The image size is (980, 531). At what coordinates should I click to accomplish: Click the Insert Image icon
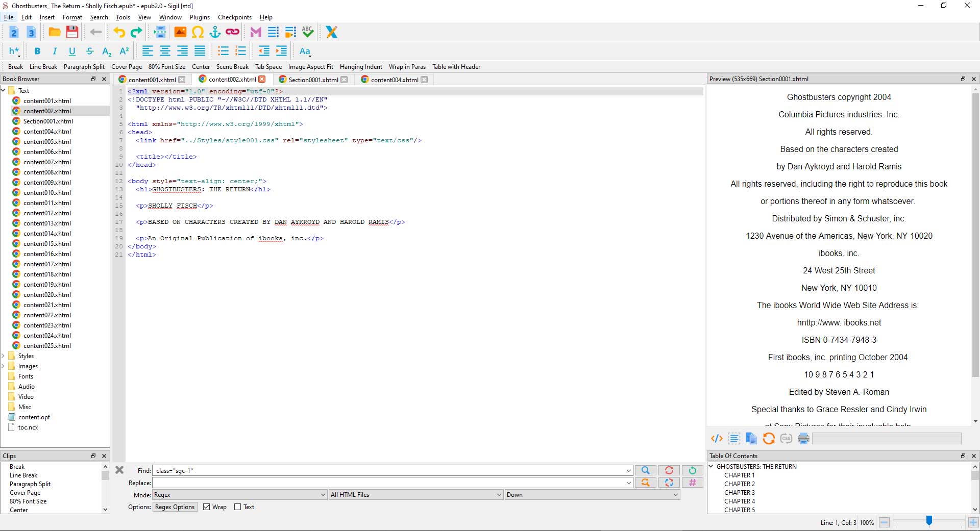[x=180, y=32]
